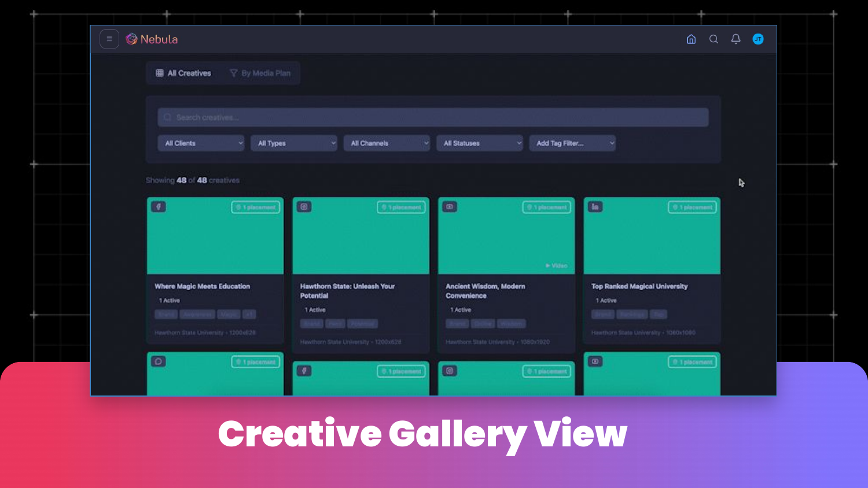This screenshot has width=868, height=488.
Task: Expand the All Clients dropdown
Action: 201,143
